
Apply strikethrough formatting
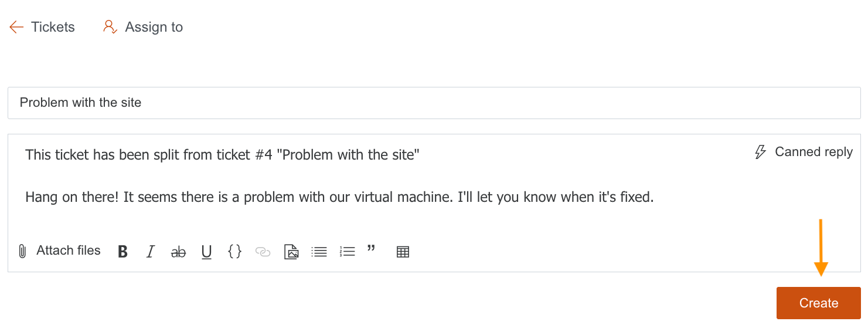178,252
